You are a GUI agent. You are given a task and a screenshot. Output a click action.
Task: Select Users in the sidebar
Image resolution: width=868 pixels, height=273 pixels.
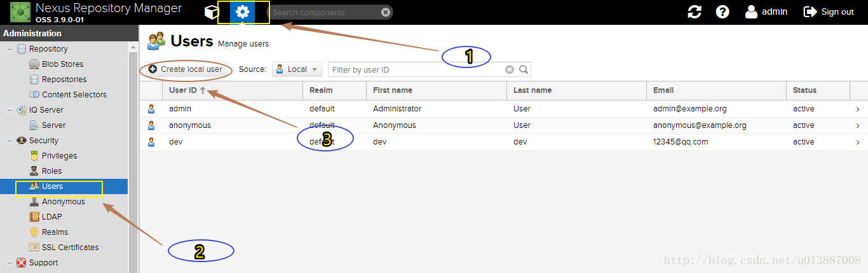pyautogui.click(x=64, y=186)
